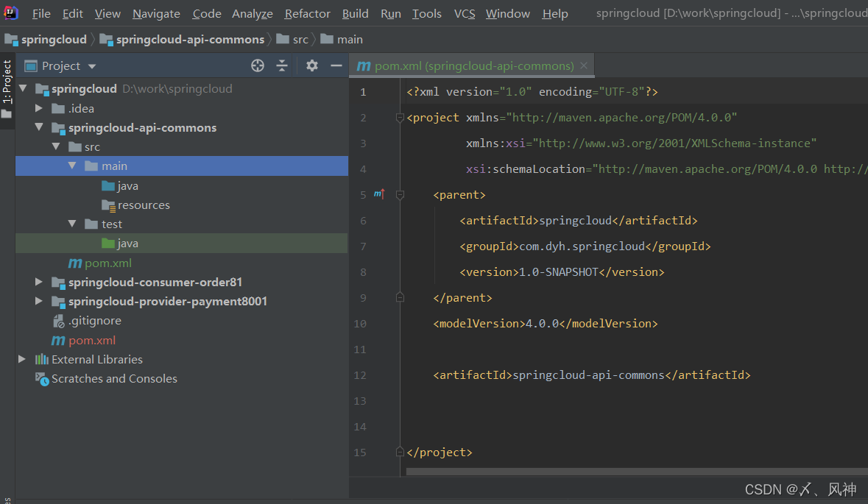Open the Refactor menu

click(x=307, y=13)
